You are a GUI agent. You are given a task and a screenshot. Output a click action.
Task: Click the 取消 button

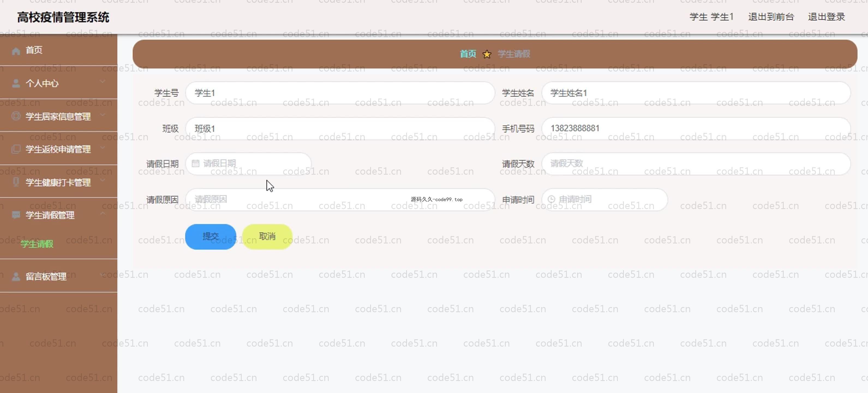click(x=267, y=237)
